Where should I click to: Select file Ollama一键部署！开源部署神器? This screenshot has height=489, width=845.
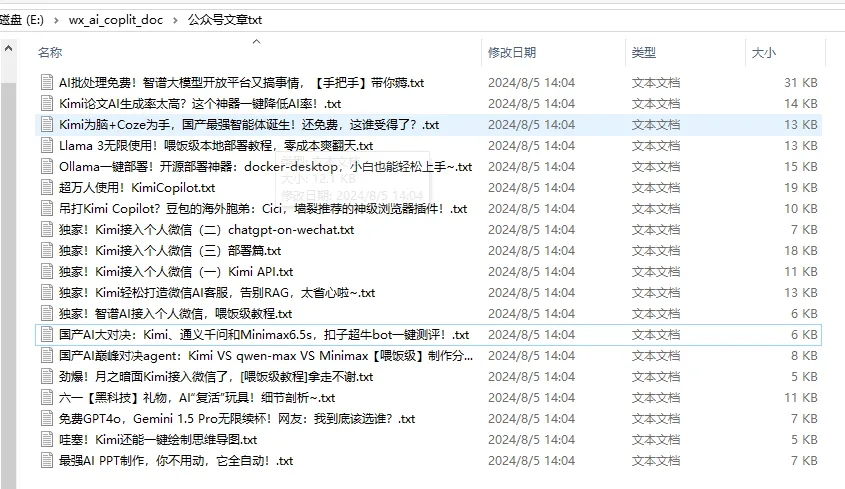coord(266,167)
